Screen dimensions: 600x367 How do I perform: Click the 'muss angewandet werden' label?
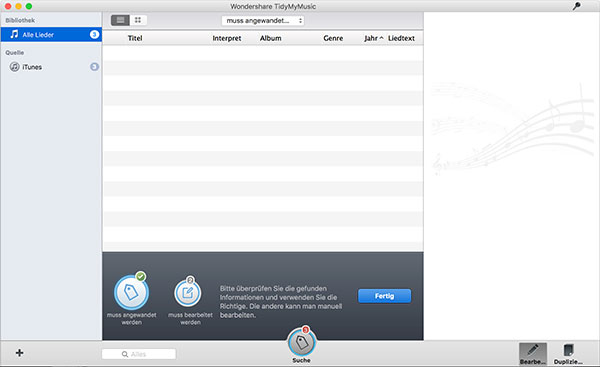coord(132,318)
